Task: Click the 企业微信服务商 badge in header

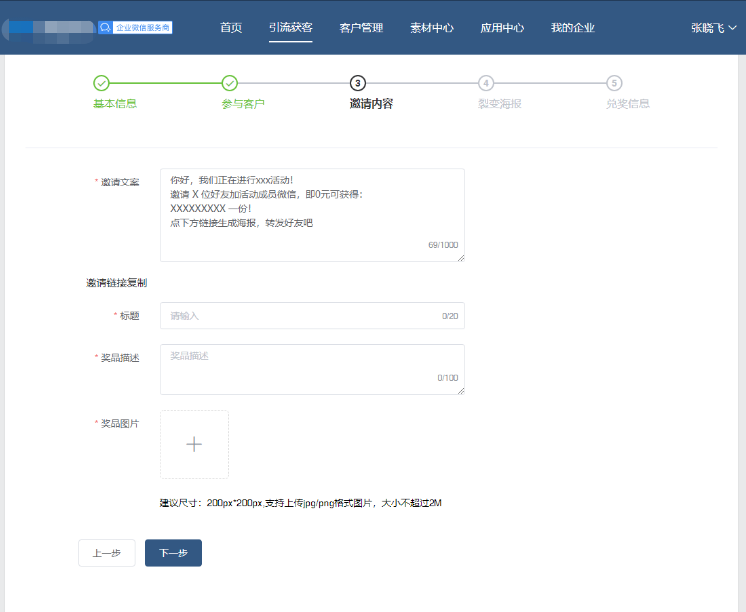Action: [x=136, y=28]
